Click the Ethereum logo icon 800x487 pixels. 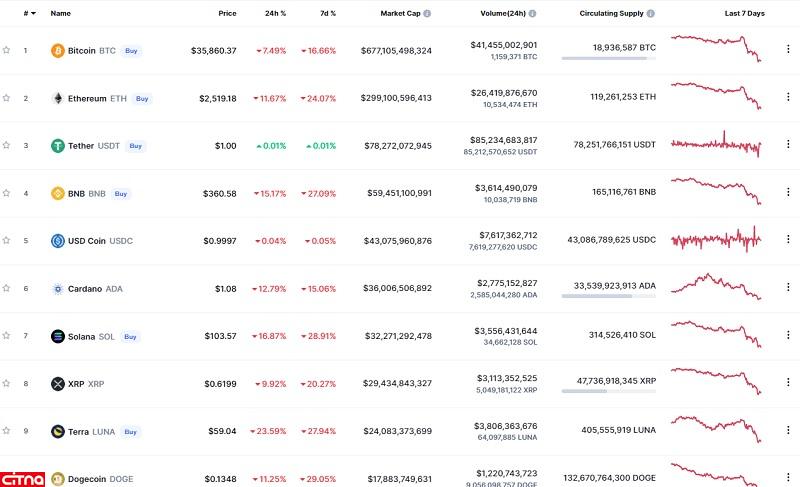(x=57, y=99)
